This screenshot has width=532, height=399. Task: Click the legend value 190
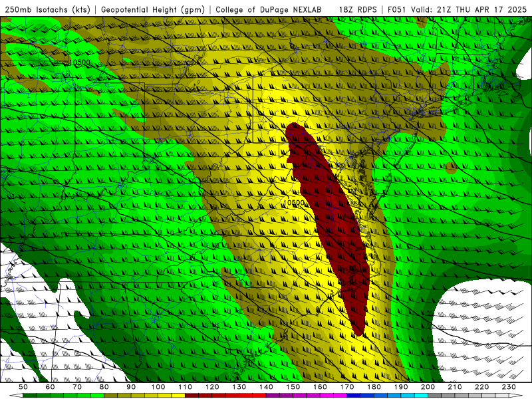point(401,387)
